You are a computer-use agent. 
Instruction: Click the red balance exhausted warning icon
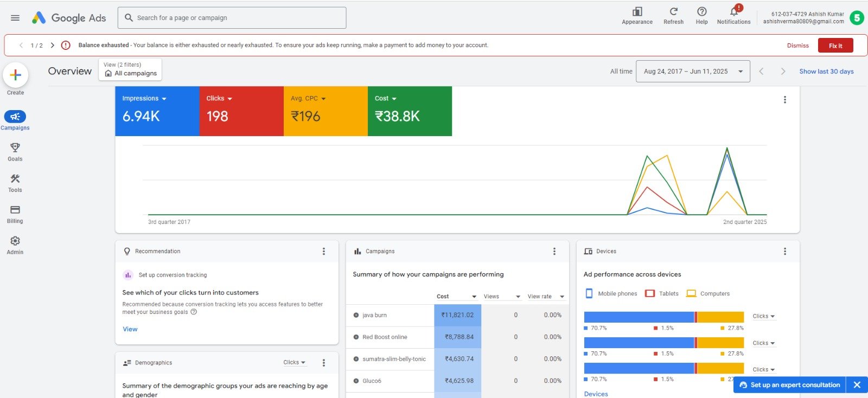coord(66,45)
